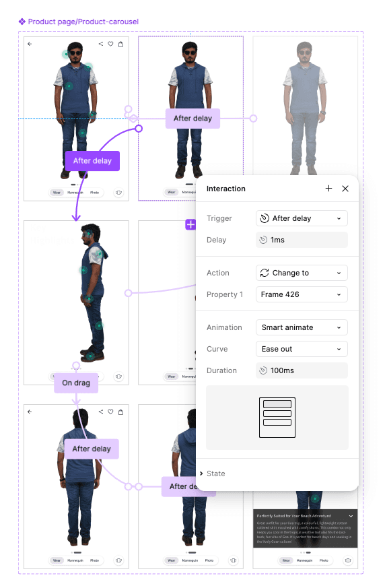
Task: Click the green hotspot on the side-view shoes
Action: pyautogui.click(x=90, y=356)
